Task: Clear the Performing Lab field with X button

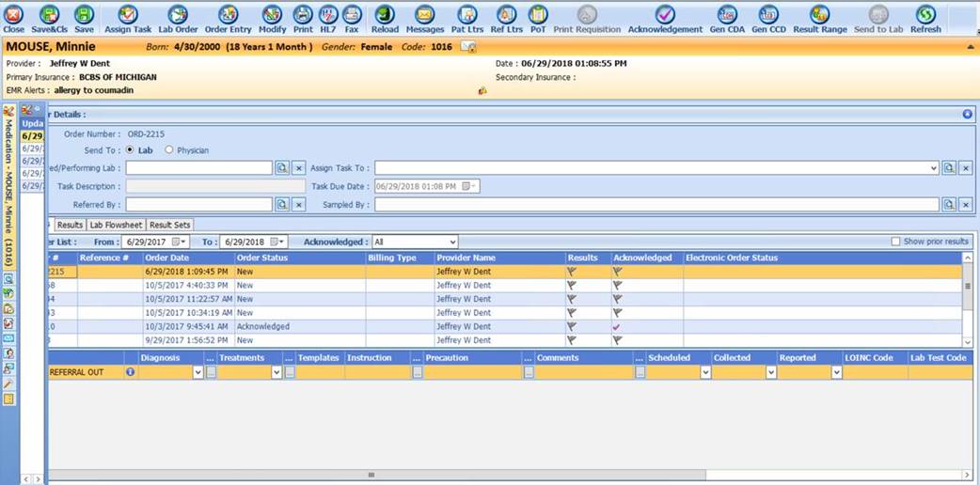Action: (299, 167)
